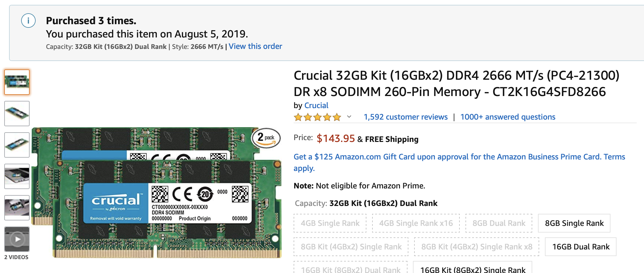Viewport: 644px width, 273px height.
Task: Click the info icon in purchase notice
Action: point(28,21)
